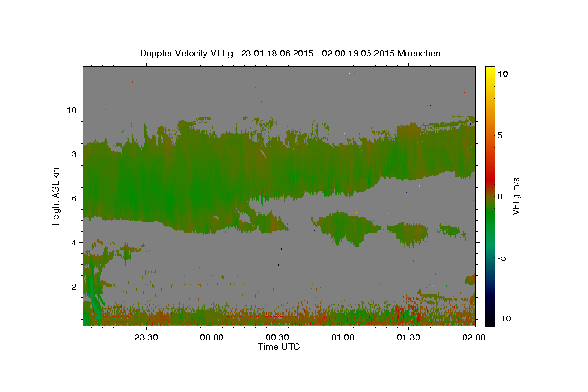Click the colorbar value 0 label
The image size is (588, 392).
[500, 196]
